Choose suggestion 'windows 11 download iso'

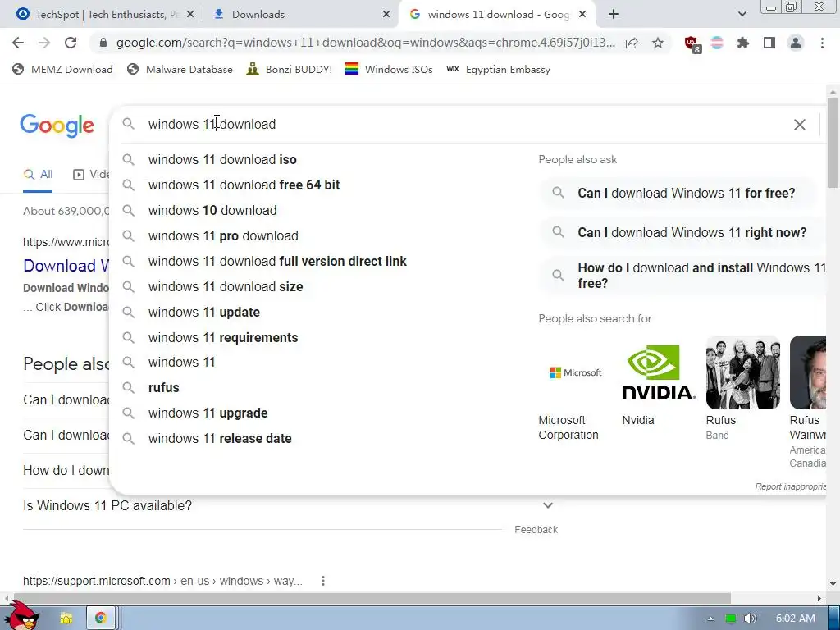point(322,160)
